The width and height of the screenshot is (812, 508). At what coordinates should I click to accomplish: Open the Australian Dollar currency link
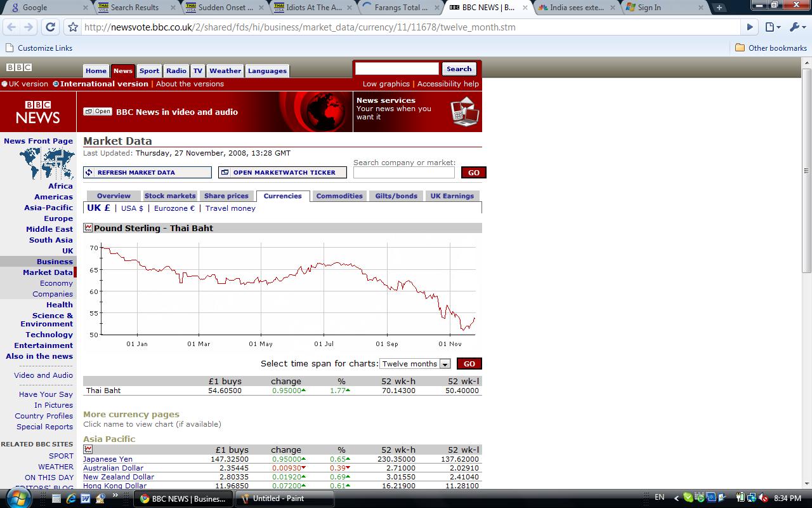point(114,468)
